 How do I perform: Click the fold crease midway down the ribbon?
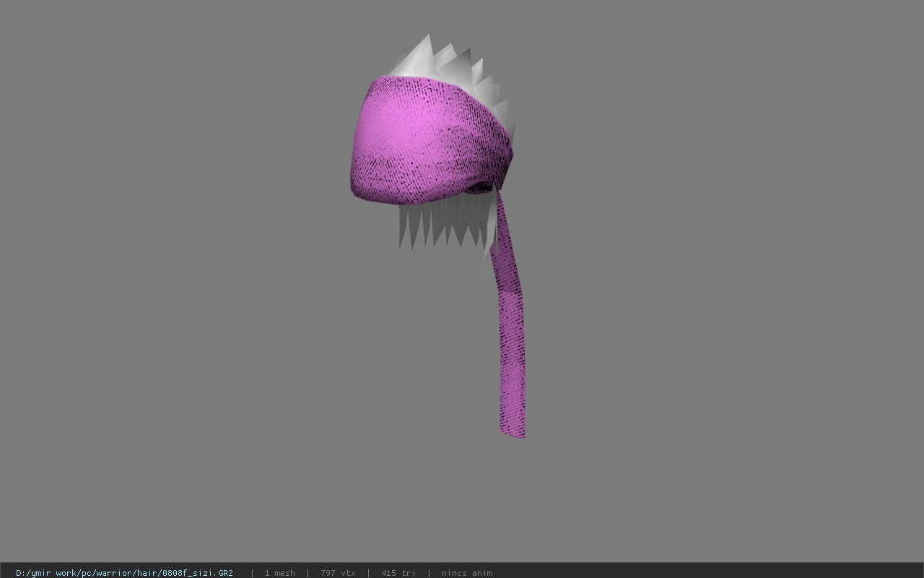510,292
